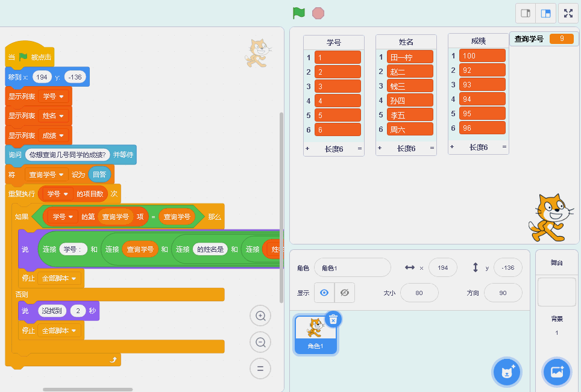Click the 学号： text in join block

click(73, 249)
